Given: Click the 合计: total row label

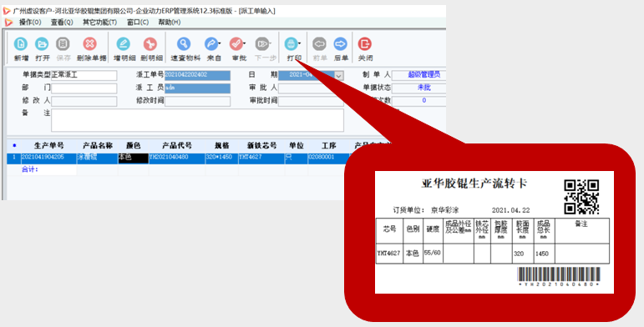Looking at the screenshot, I should pos(30,169).
